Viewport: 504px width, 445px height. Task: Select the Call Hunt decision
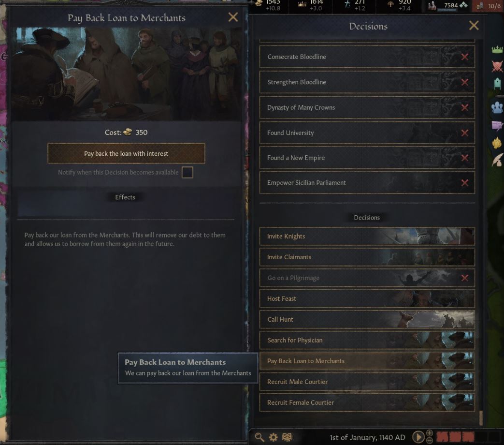click(367, 319)
